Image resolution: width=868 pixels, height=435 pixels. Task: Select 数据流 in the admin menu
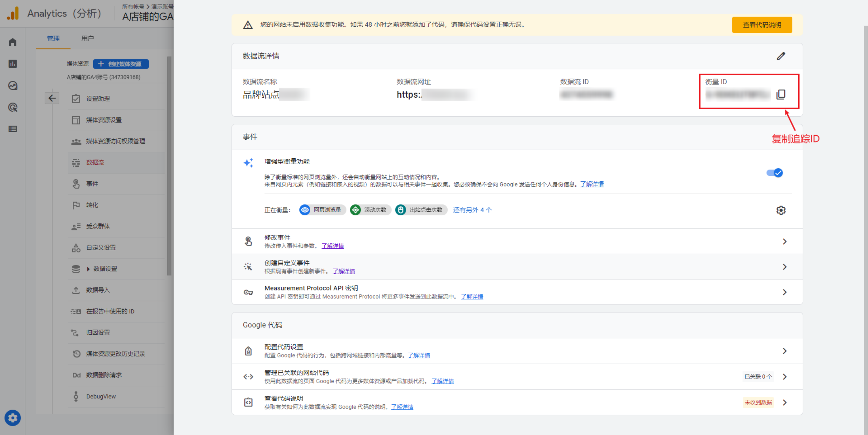[x=95, y=162]
